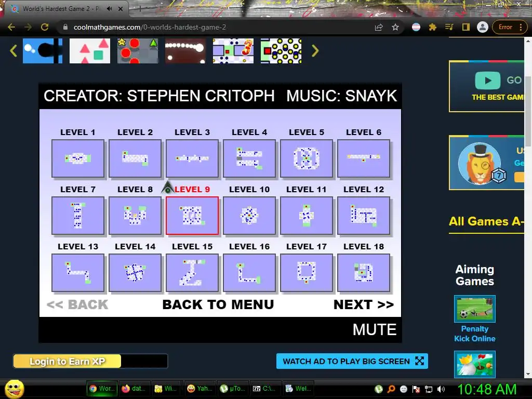Select the highlighted Level 9 map
The image size is (532, 399).
[192, 216]
